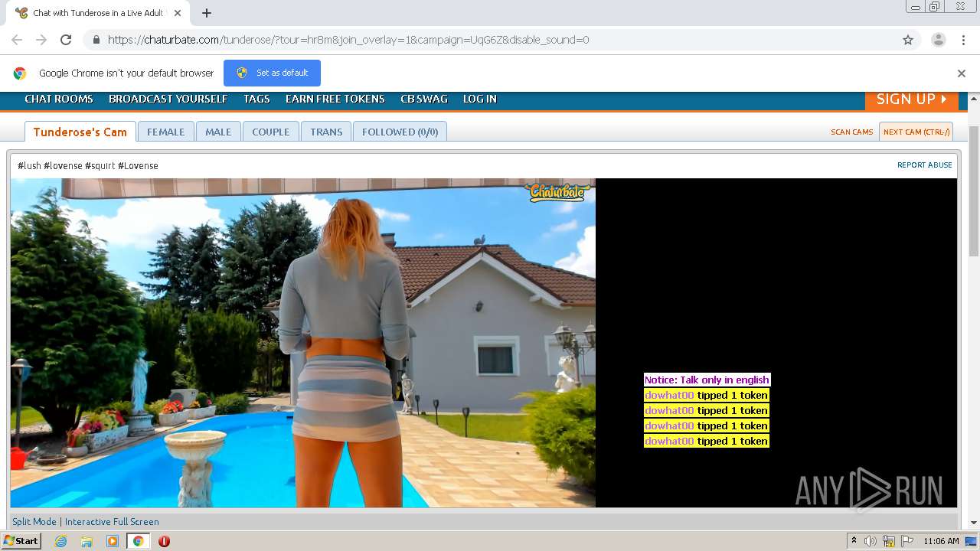
Task: Click the page vertical scrollbar thumb
Action: 974,191
